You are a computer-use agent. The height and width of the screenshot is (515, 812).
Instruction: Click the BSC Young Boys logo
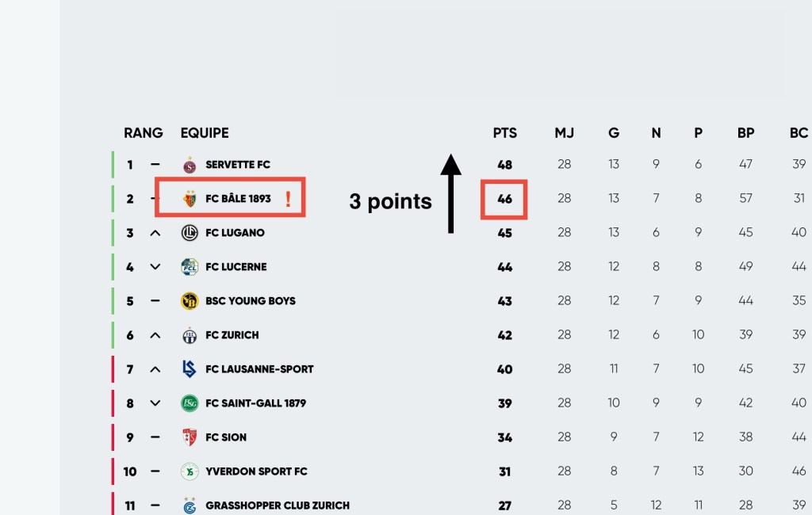(189, 301)
